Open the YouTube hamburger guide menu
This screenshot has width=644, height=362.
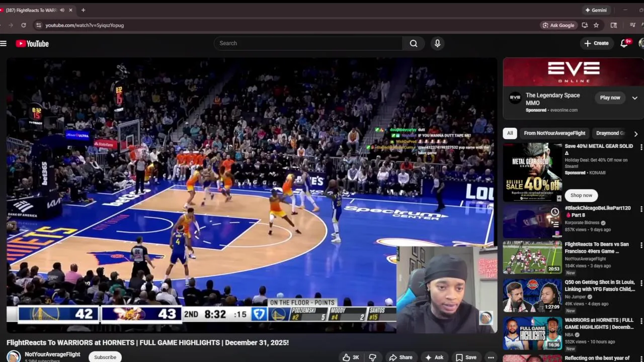click(4, 44)
